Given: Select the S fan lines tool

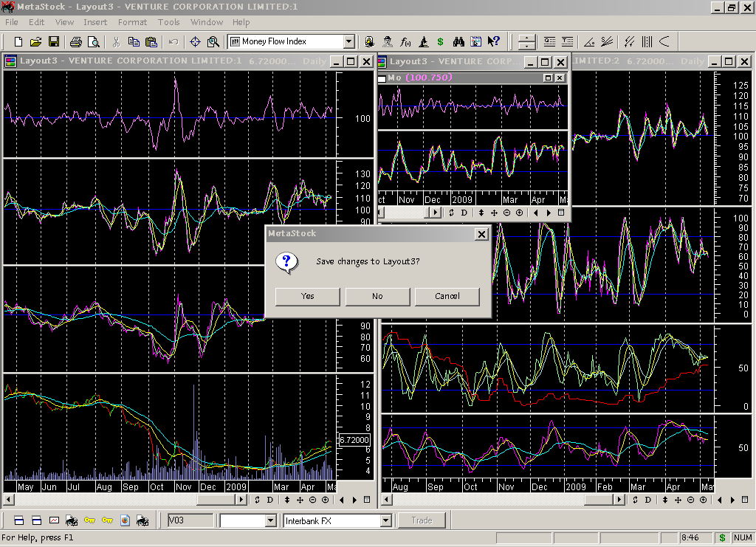Looking at the screenshot, I should (607, 42).
